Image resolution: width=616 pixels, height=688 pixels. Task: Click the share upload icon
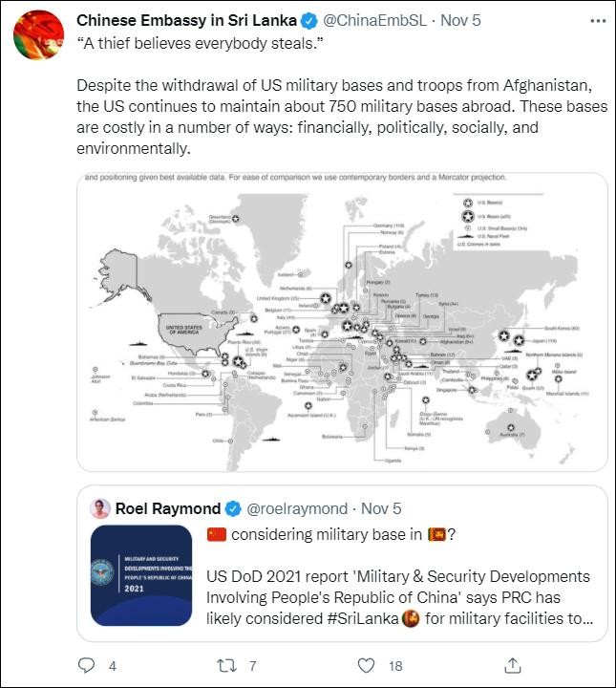513,665
